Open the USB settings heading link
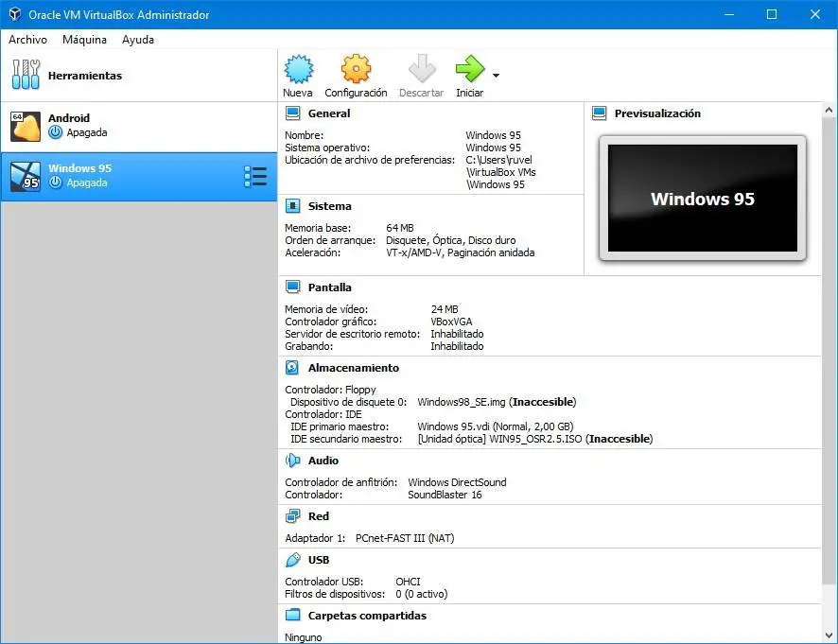Screen dimensions: 838x644 [319, 560]
